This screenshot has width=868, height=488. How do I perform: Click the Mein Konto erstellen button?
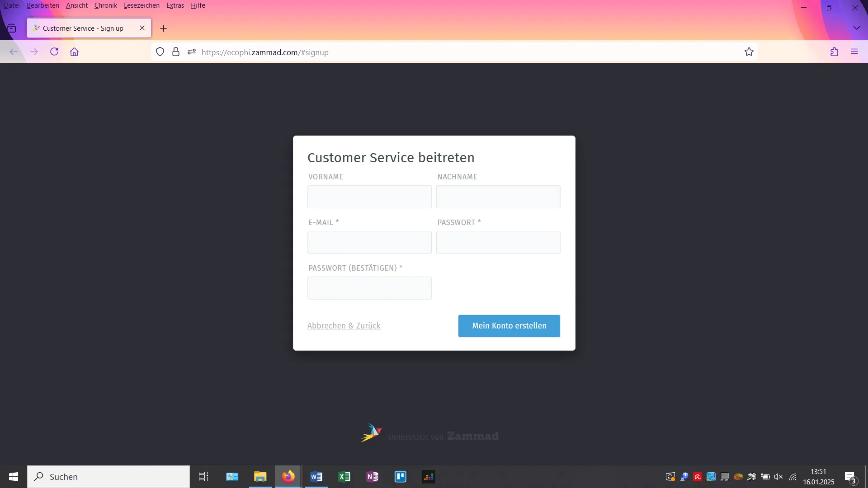pyautogui.click(x=509, y=326)
